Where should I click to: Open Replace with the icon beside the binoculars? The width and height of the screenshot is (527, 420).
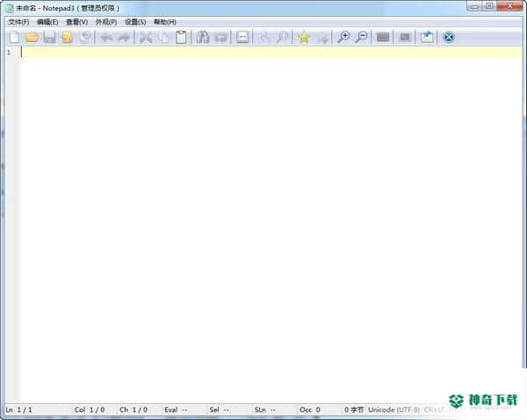point(220,37)
